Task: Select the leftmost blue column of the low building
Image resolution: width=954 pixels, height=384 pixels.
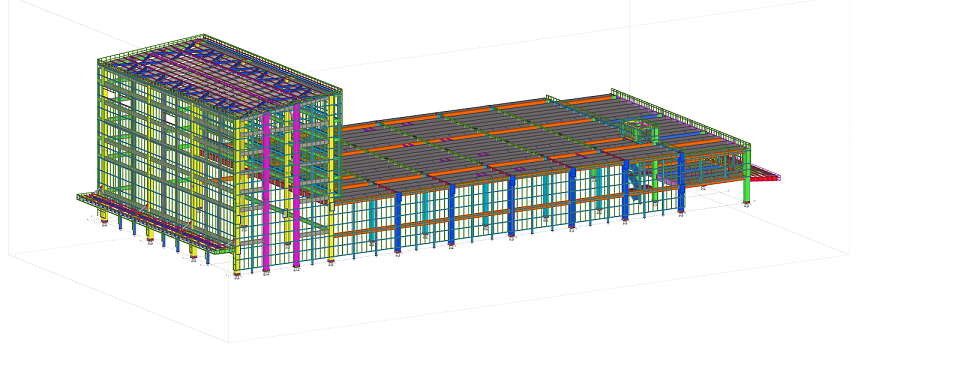Action: [398, 222]
